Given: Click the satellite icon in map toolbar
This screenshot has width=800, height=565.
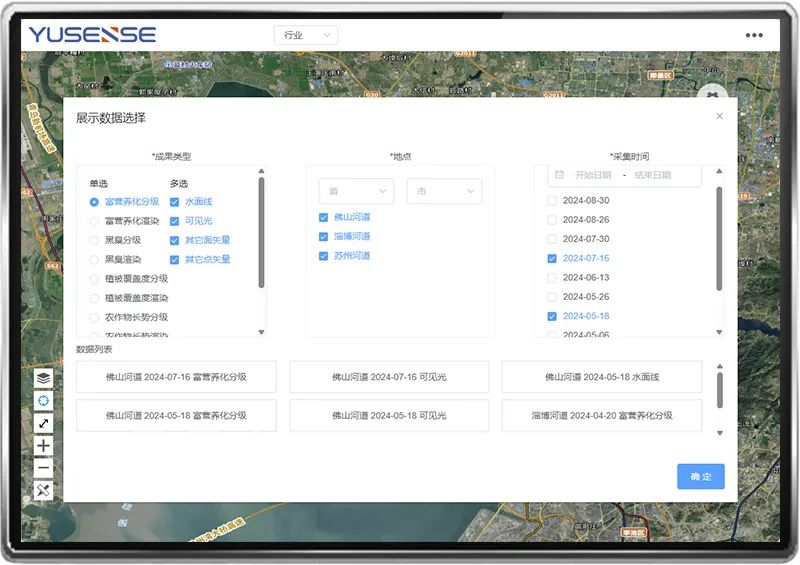Looking at the screenshot, I should [x=43, y=490].
